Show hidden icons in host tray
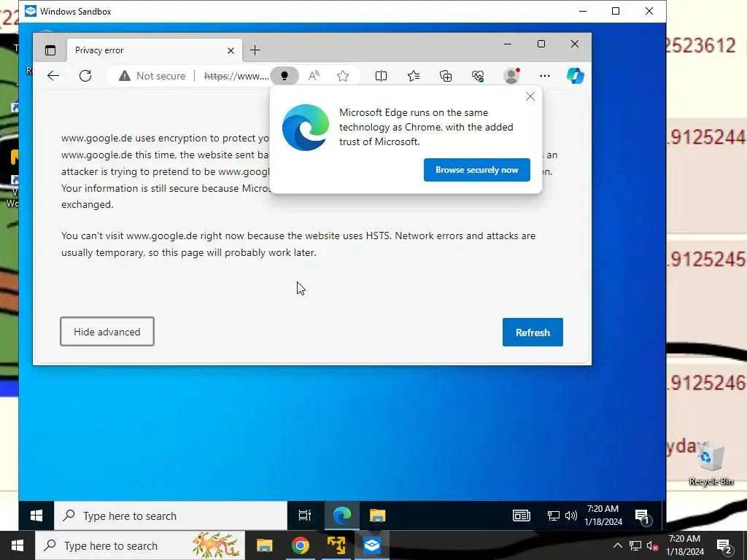 [x=617, y=545]
